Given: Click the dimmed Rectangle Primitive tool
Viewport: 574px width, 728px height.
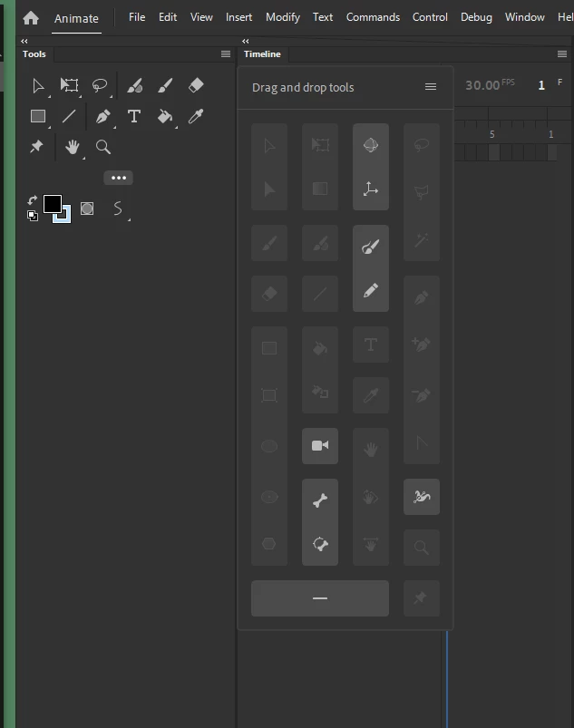Looking at the screenshot, I should tap(269, 395).
